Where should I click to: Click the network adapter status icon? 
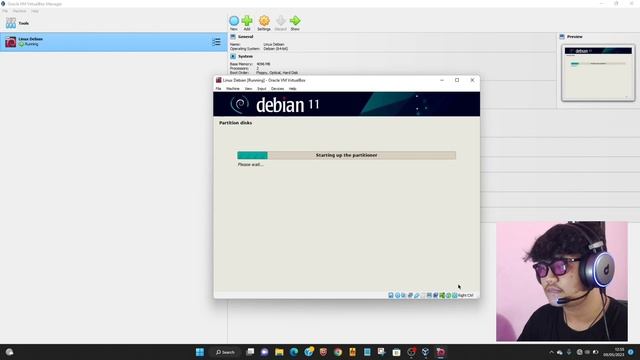pos(411,295)
